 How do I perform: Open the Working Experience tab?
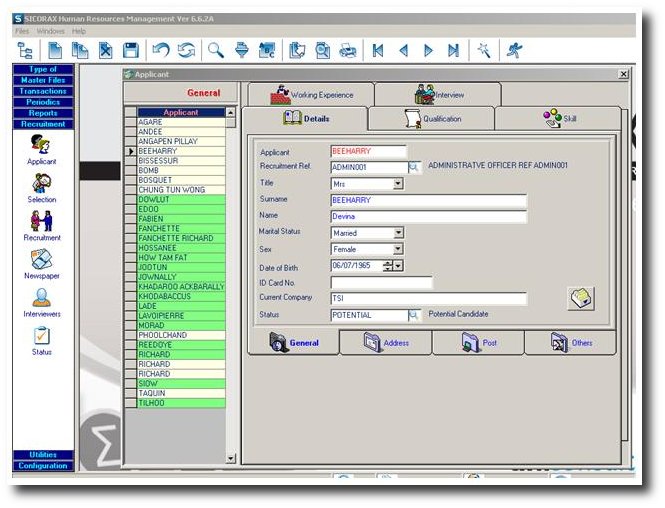point(310,95)
